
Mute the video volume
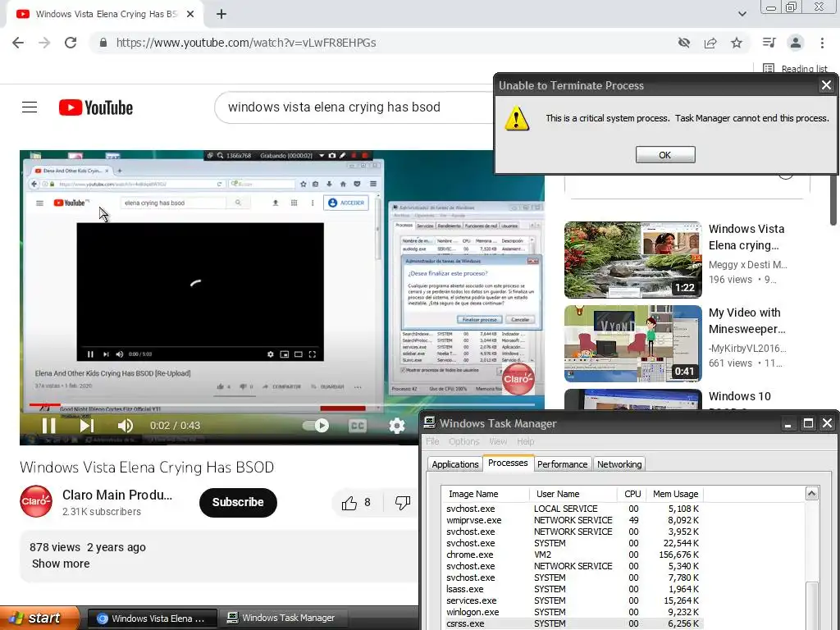pos(125,426)
